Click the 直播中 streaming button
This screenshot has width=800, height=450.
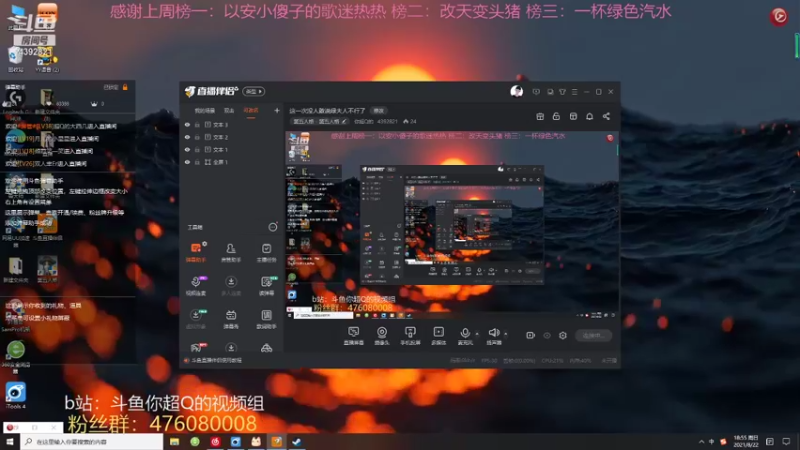[x=593, y=335]
